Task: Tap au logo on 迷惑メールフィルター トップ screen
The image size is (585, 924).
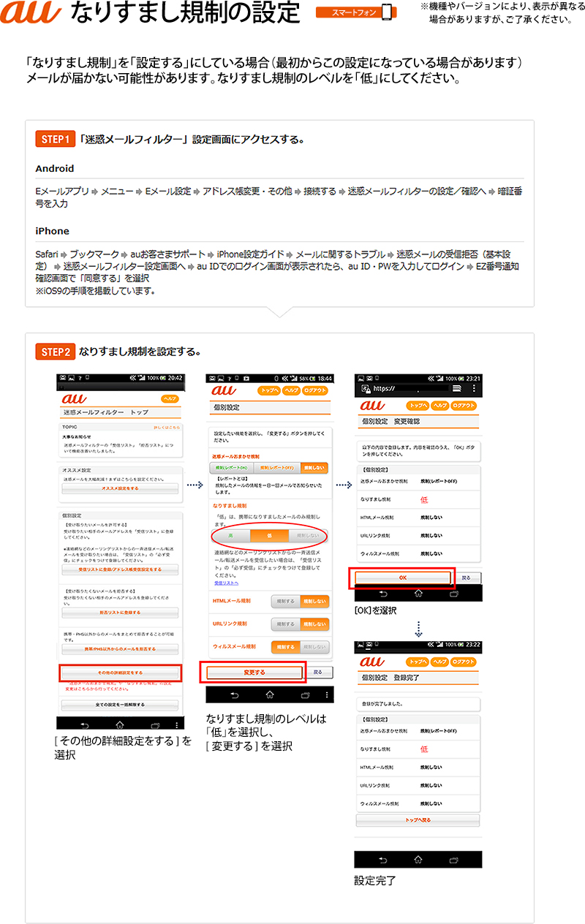Action: (74, 398)
